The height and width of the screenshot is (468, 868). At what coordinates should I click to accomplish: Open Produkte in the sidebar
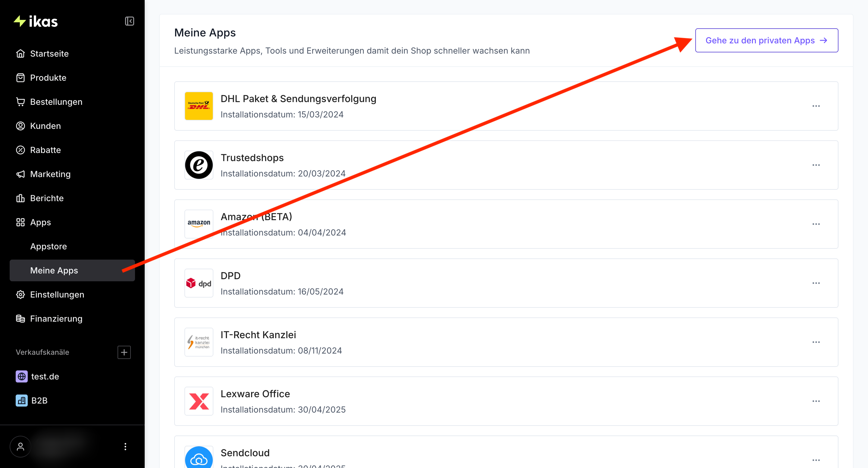click(72, 78)
